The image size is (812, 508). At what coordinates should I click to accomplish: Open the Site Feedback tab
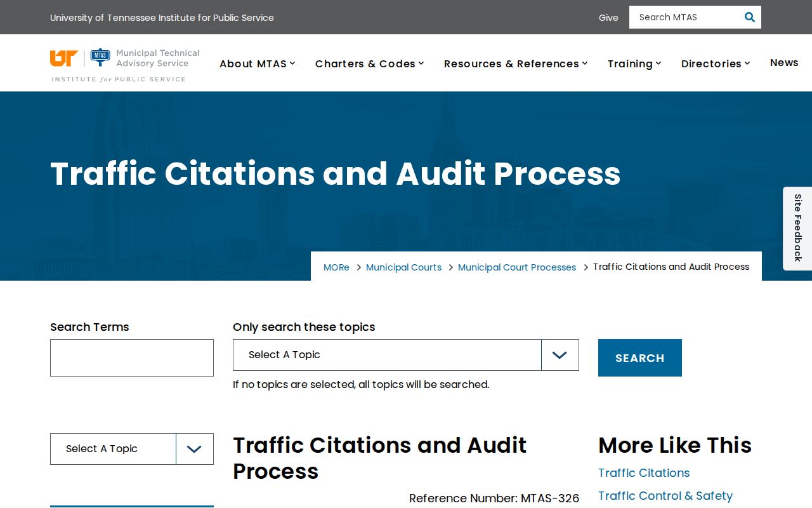[797, 229]
